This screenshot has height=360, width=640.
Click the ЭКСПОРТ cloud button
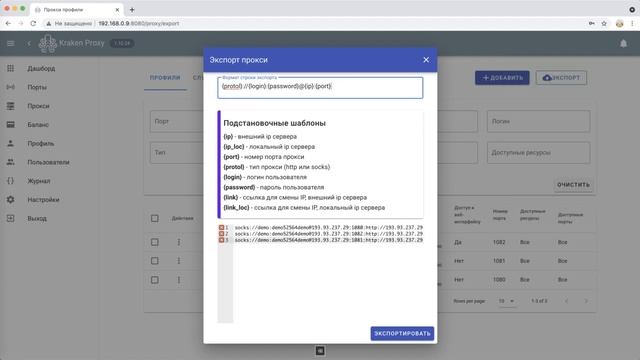(561, 78)
